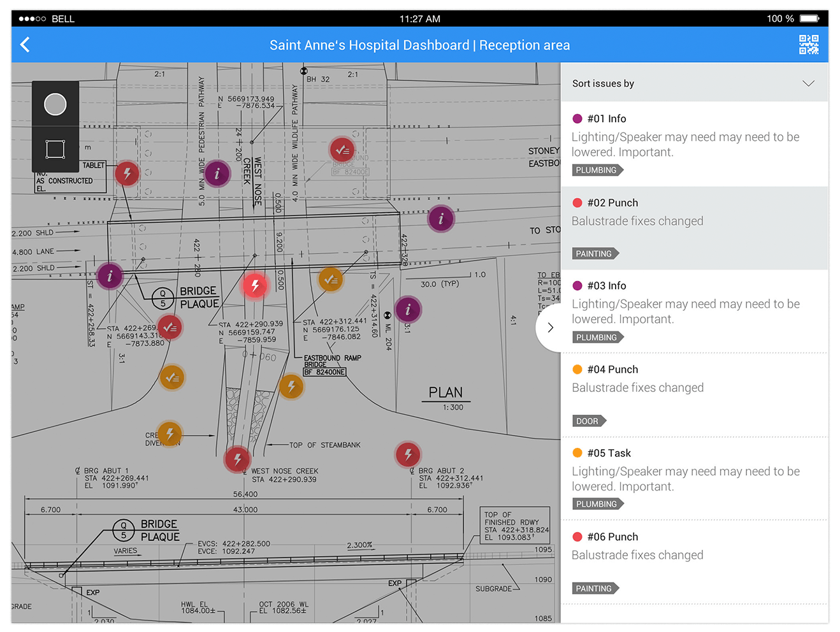Tap highlighted red lightning pin at center
Viewport: 840px width, 632px height.
[256, 286]
